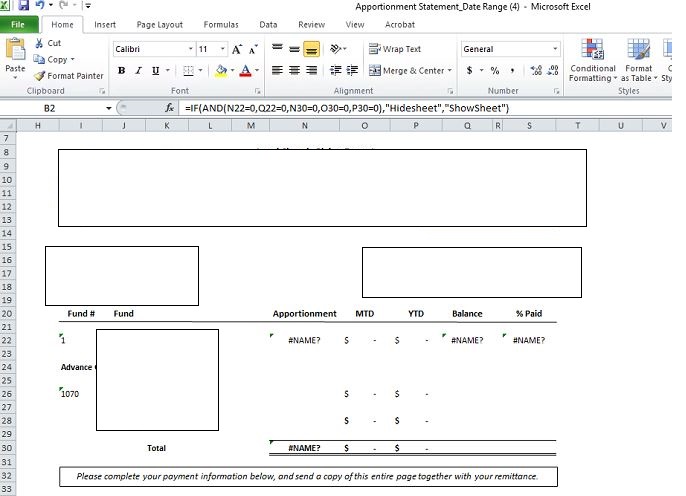Click Wrap Text button
Image resolution: width=686 pixels, height=496 pixels.
click(395, 49)
